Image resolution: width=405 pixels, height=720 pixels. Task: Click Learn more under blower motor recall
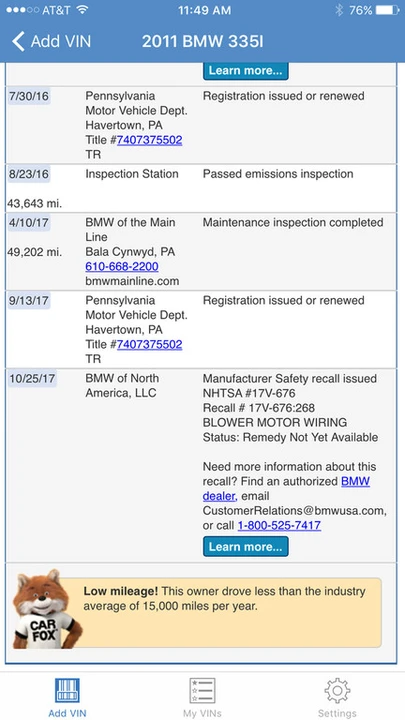[x=246, y=546]
